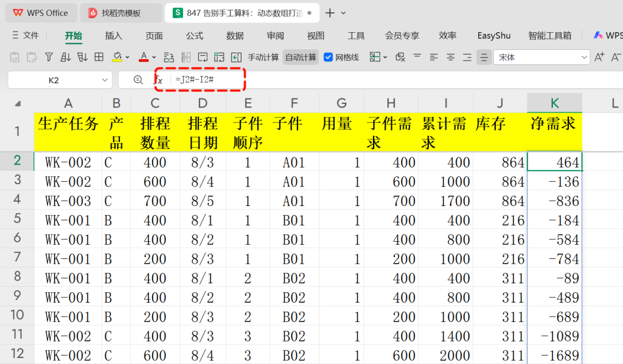Select the 页面 ribbon tab

coord(154,36)
